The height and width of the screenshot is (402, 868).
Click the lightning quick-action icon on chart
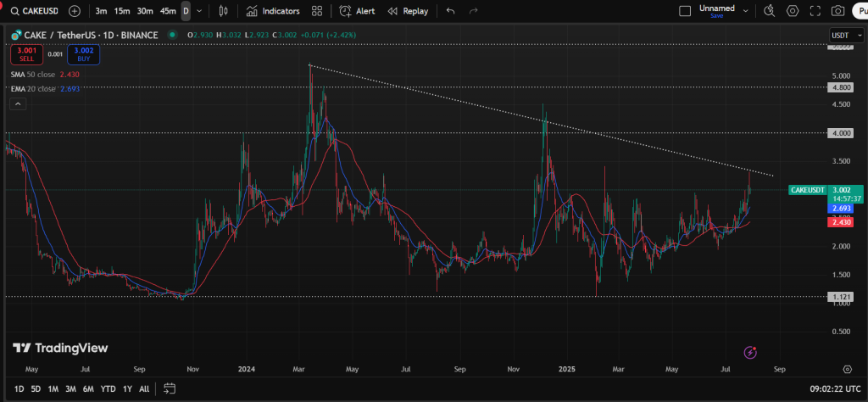click(x=750, y=352)
